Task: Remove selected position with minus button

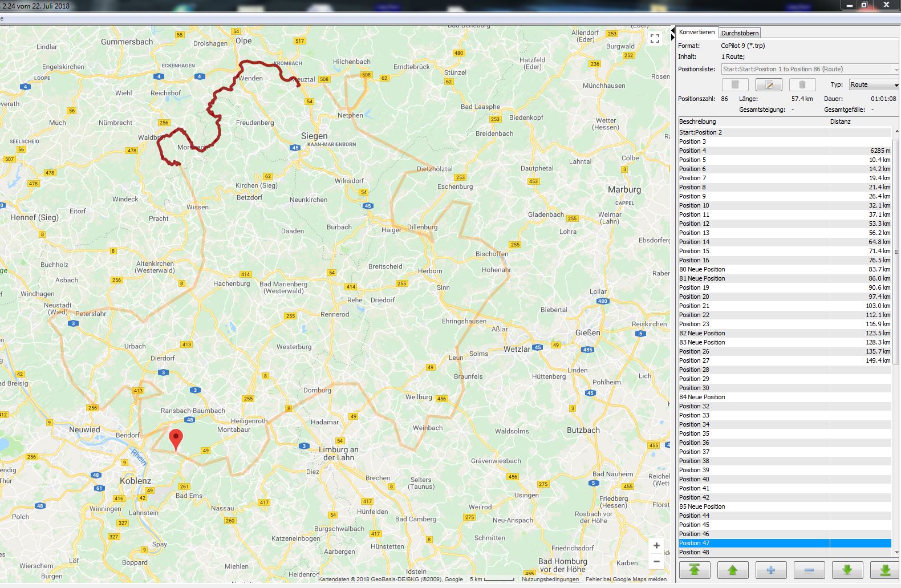Action: coord(809,570)
